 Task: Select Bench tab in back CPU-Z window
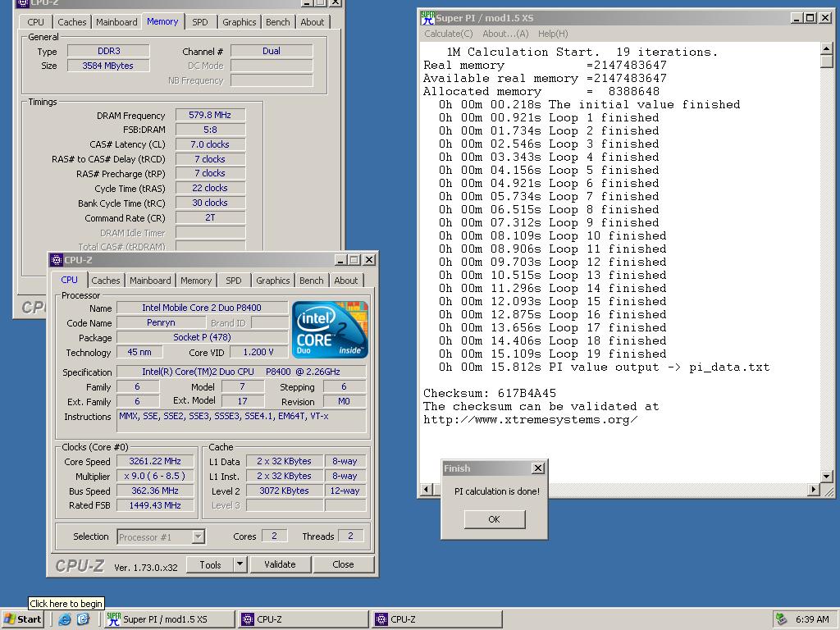277,22
